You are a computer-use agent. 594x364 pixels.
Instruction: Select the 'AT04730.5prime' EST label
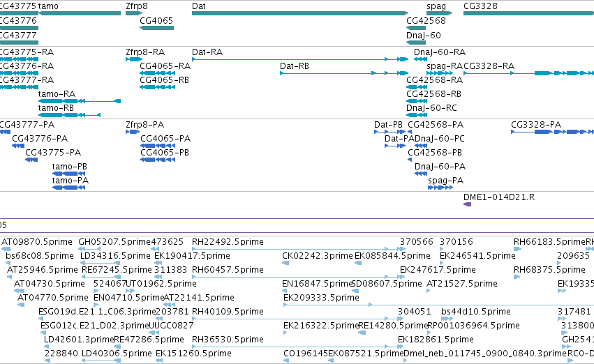pyautogui.click(x=50, y=285)
